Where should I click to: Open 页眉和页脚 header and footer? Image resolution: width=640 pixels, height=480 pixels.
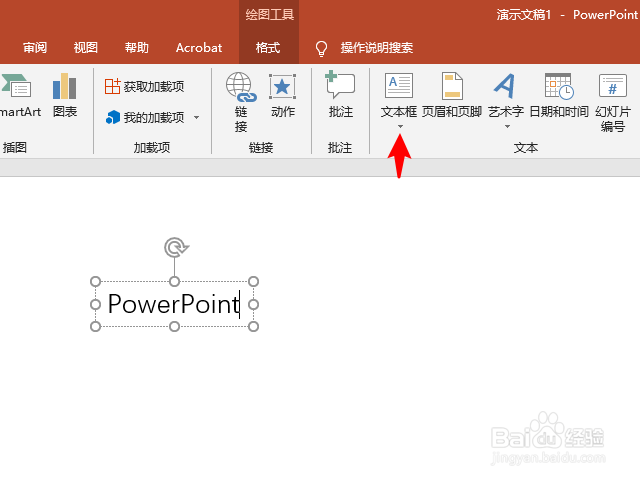point(452,96)
